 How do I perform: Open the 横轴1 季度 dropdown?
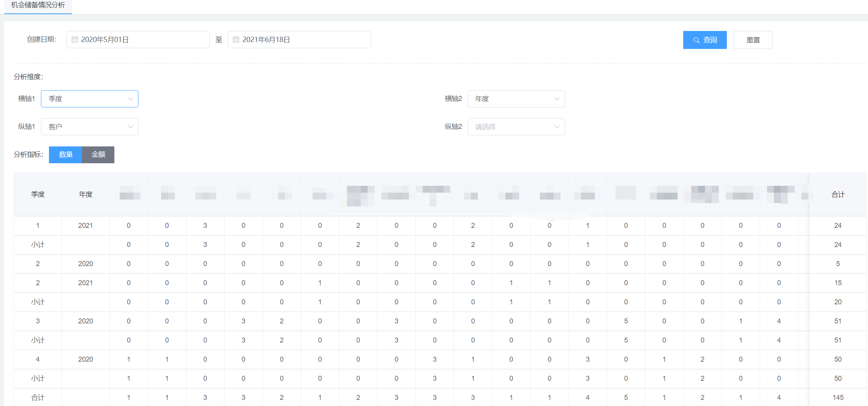90,99
